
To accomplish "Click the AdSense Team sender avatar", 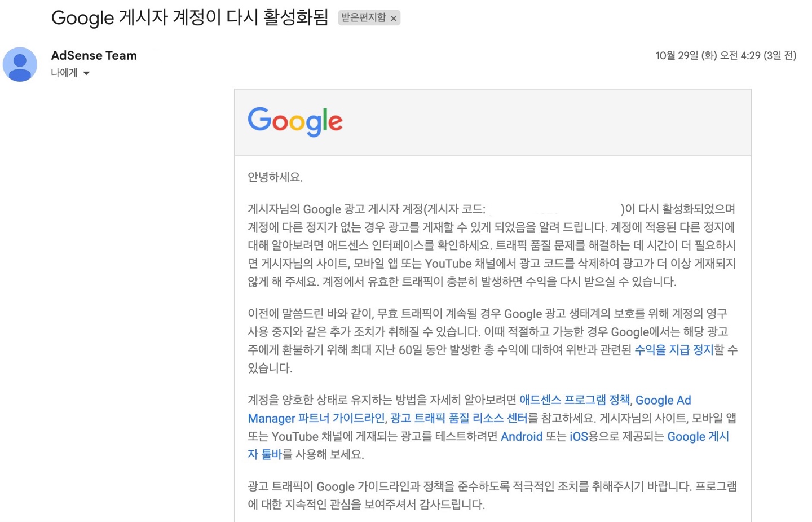I will (x=20, y=64).
